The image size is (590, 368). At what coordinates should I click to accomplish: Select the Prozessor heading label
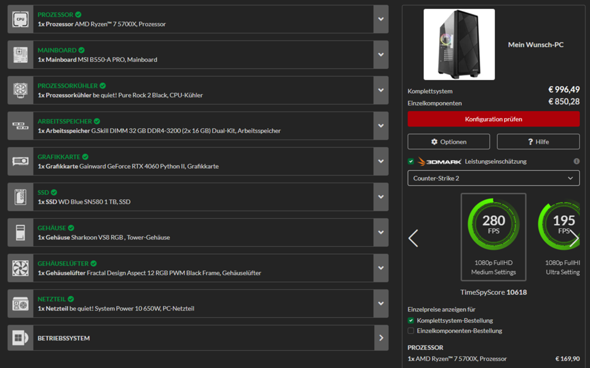pyautogui.click(x=55, y=15)
